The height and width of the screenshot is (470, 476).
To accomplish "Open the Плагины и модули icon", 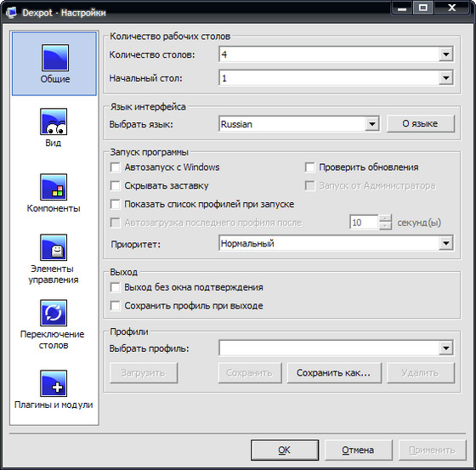I will pos(54,383).
